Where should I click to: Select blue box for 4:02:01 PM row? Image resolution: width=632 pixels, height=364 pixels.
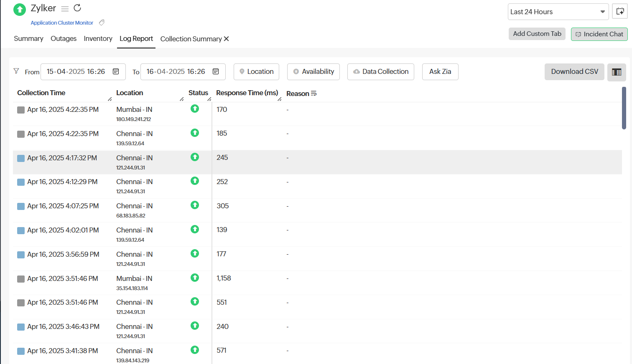(21, 230)
